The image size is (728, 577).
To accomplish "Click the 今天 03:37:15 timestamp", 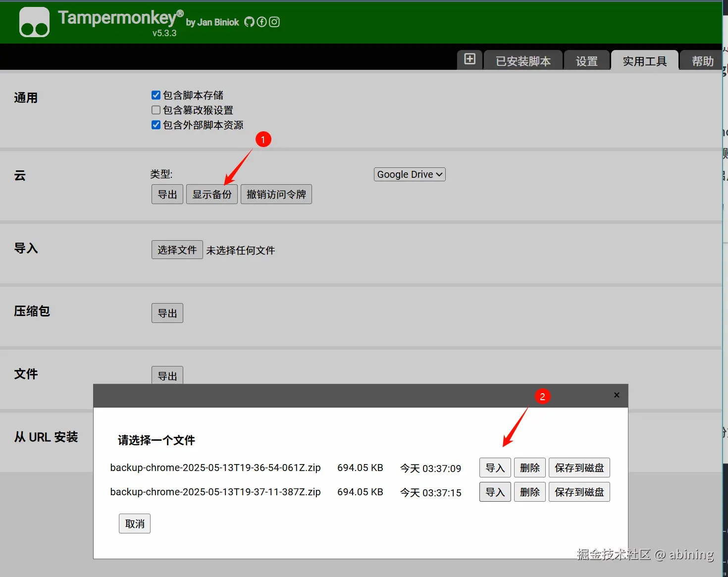I will pos(431,492).
